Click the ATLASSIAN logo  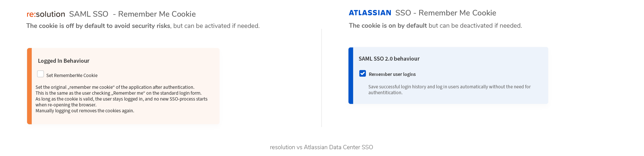tap(370, 13)
